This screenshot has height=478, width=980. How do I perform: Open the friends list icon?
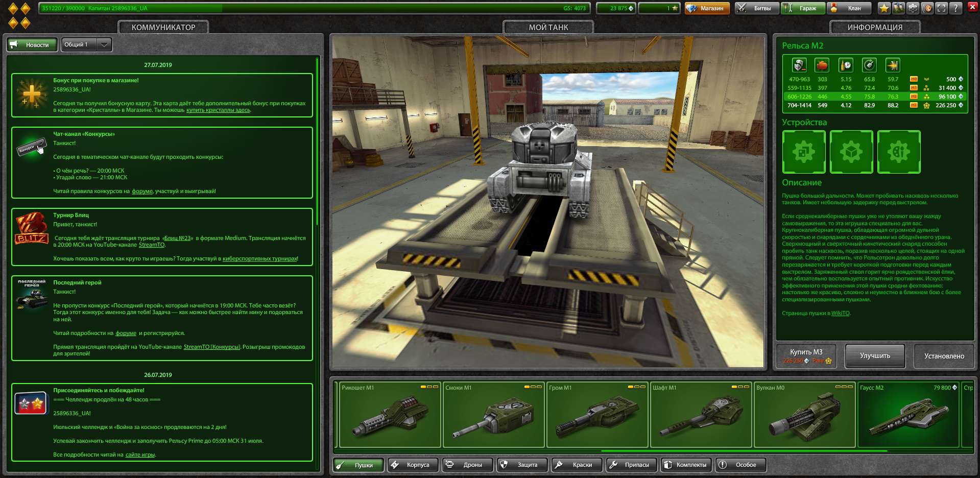pos(898,8)
